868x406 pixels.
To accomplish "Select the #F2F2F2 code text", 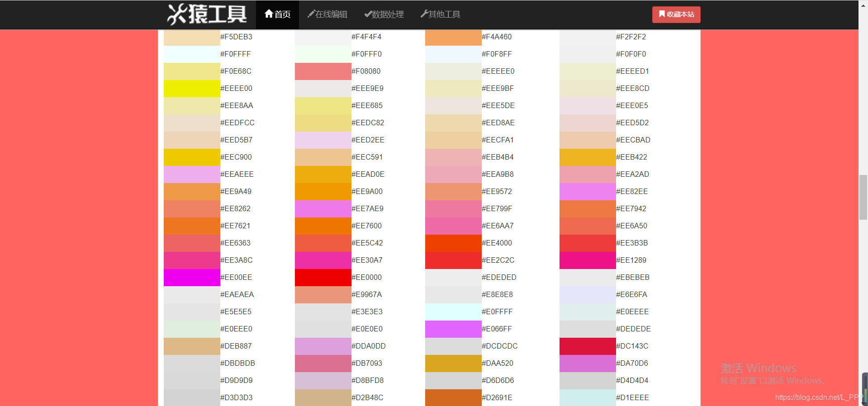I will click(631, 37).
